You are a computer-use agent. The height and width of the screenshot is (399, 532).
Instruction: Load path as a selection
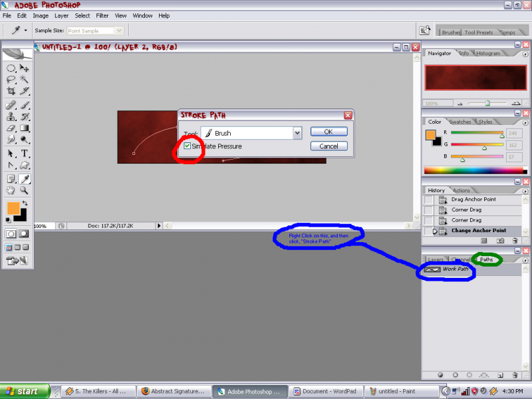click(x=469, y=375)
